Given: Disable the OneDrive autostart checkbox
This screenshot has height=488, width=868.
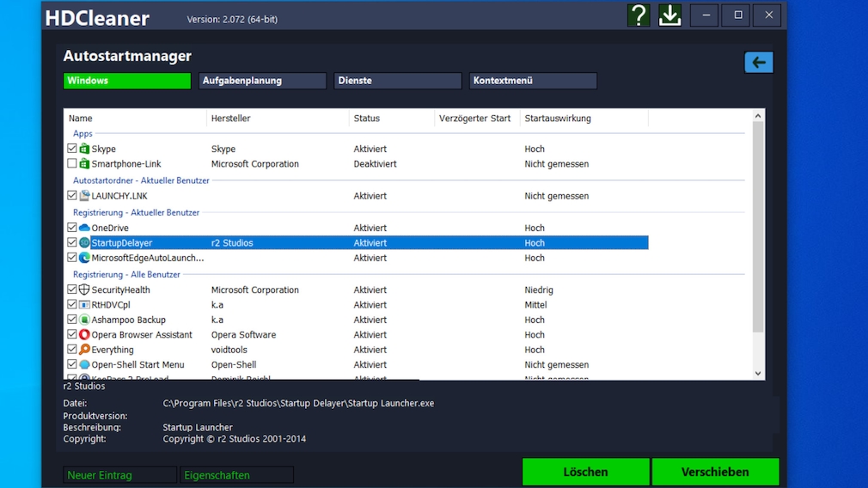Looking at the screenshot, I should click(x=72, y=228).
